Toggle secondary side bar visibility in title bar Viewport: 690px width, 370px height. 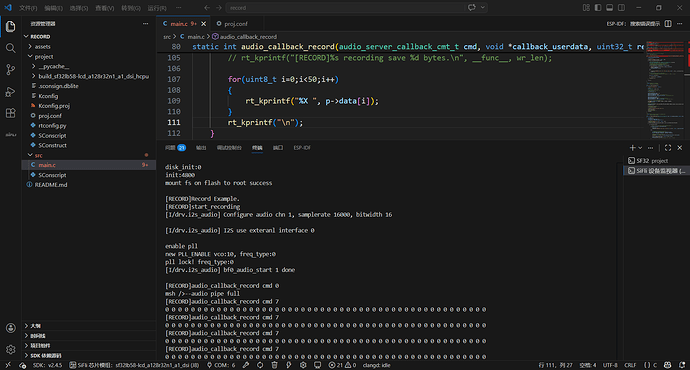click(621, 7)
